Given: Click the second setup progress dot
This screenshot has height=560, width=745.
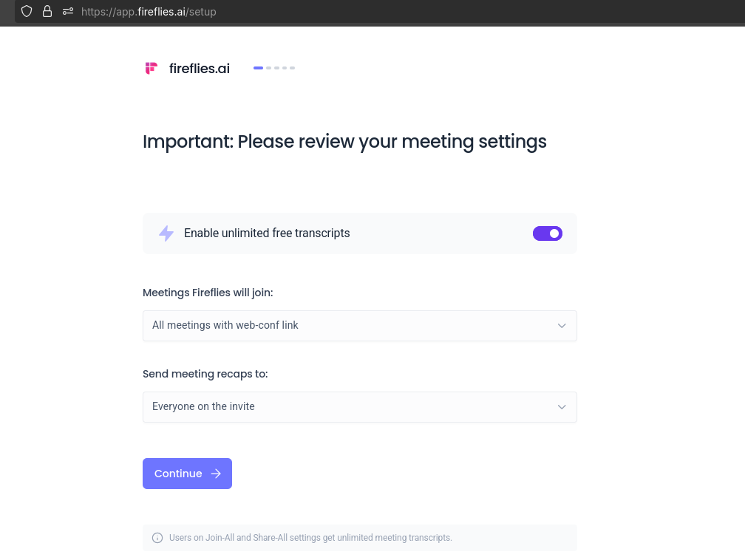Looking at the screenshot, I should (x=269, y=68).
